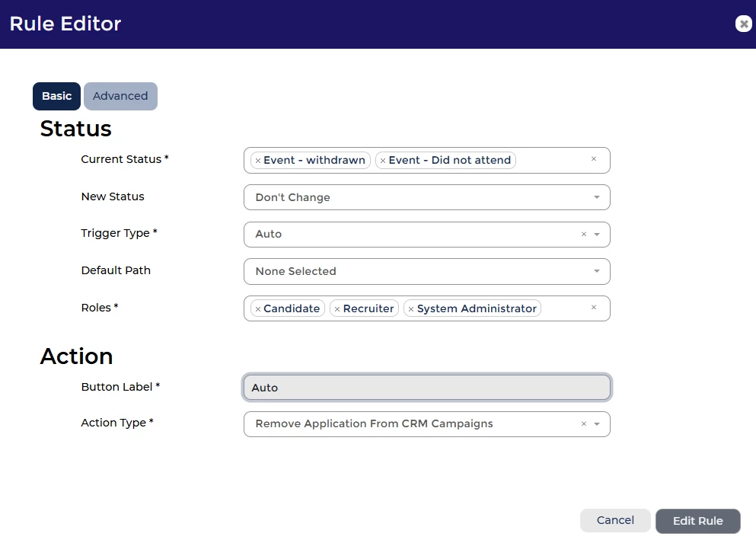Image resolution: width=756 pixels, height=543 pixels.
Task: Click the Edit Rule button
Action: [697, 522]
